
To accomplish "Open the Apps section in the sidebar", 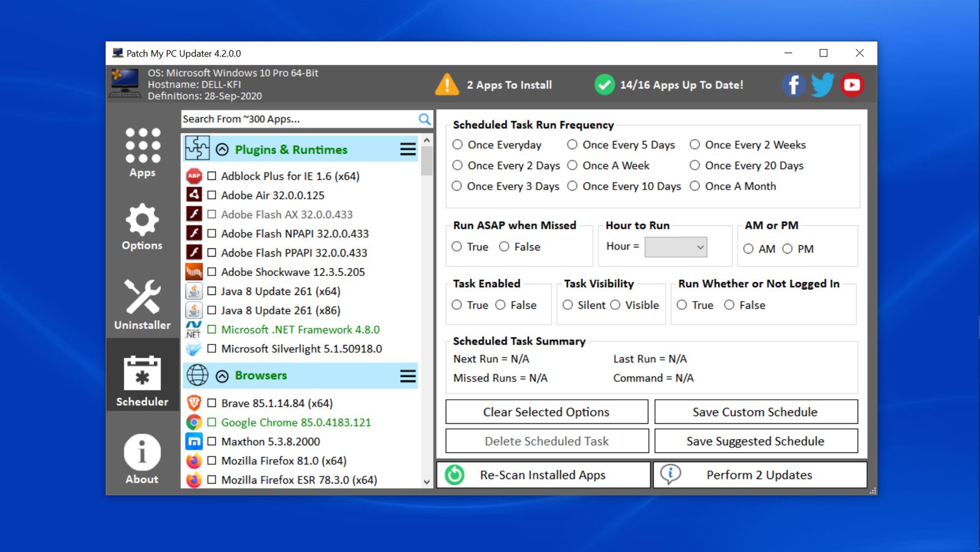I will click(x=142, y=153).
